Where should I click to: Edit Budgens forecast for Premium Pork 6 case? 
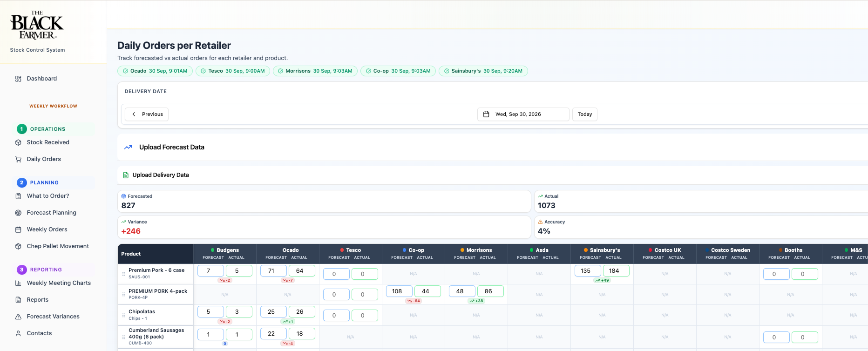pyautogui.click(x=210, y=271)
